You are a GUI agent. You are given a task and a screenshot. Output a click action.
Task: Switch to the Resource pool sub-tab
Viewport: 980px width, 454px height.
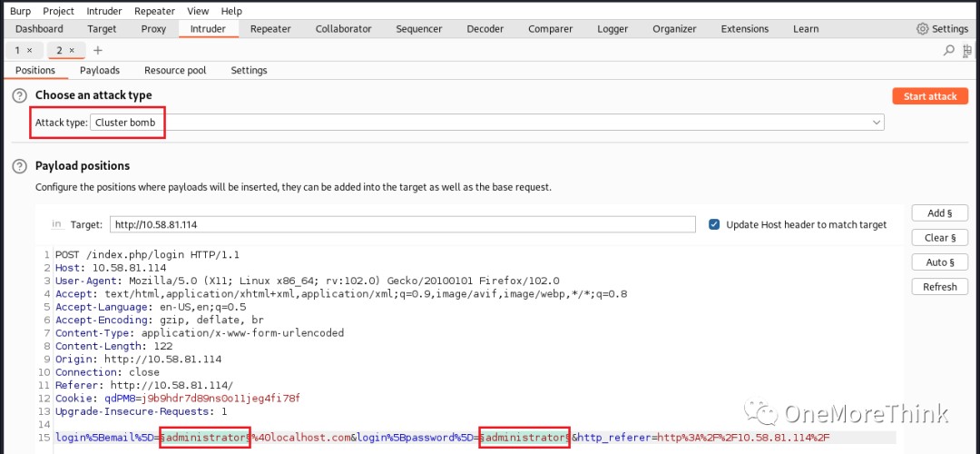click(x=175, y=70)
